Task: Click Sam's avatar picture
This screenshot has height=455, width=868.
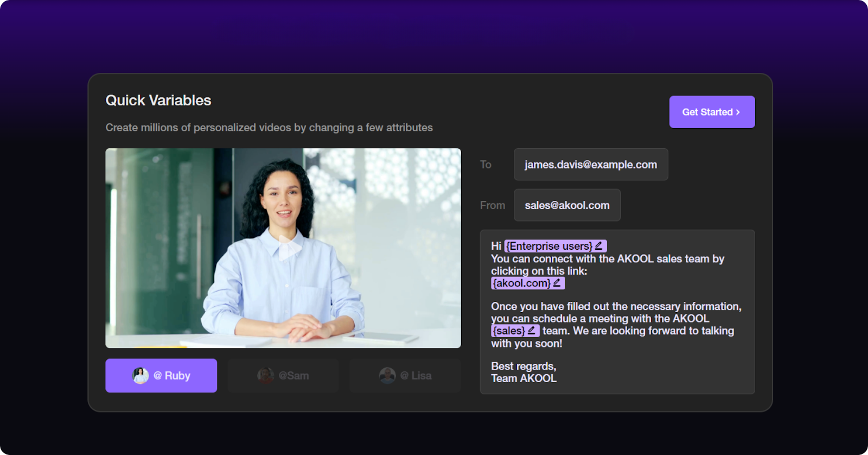Action: [265, 376]
